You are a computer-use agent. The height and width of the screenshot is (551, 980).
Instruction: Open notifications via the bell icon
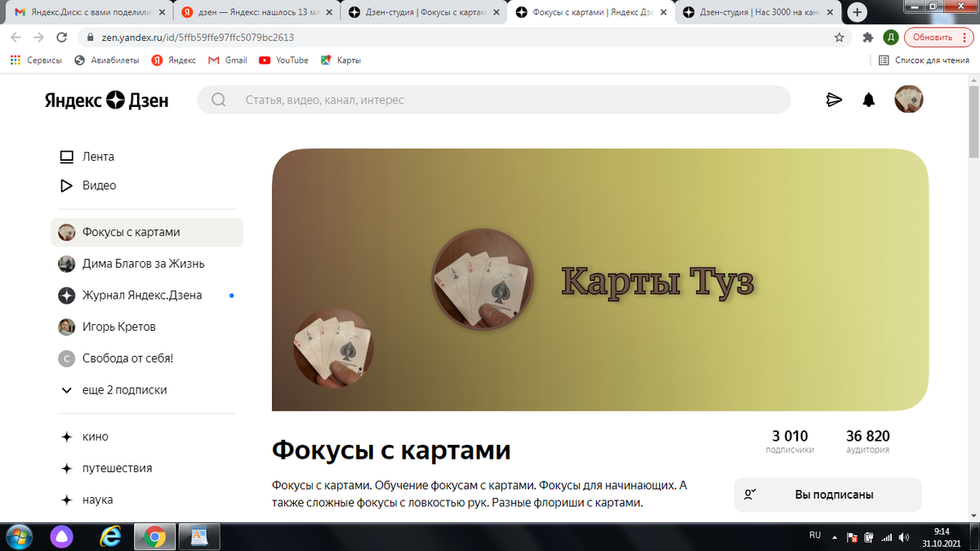(868, 100)
